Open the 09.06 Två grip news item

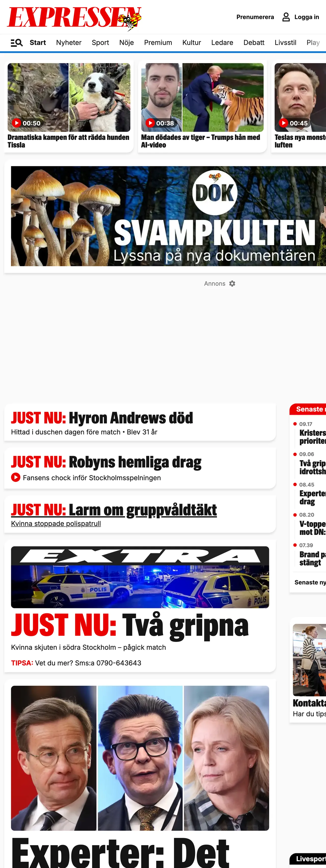point(312,467)
